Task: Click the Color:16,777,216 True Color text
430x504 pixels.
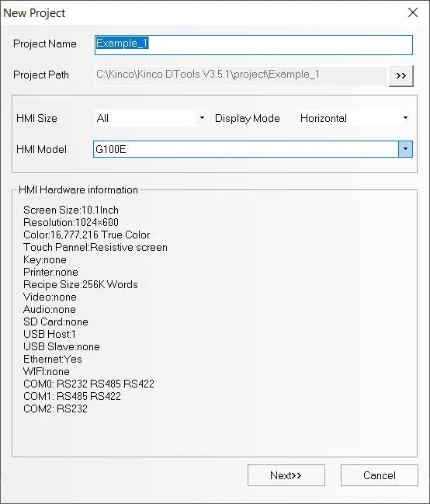Action: (87, 235)
